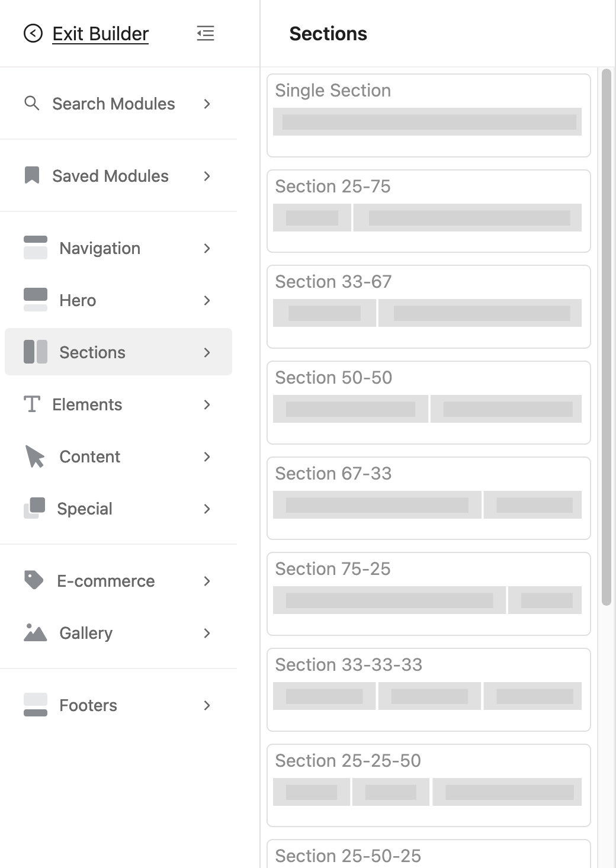This screenshot has height=868, width=616.
Task: Click the Saved Modules bookmark icon
Action: (x=32, y=176)
